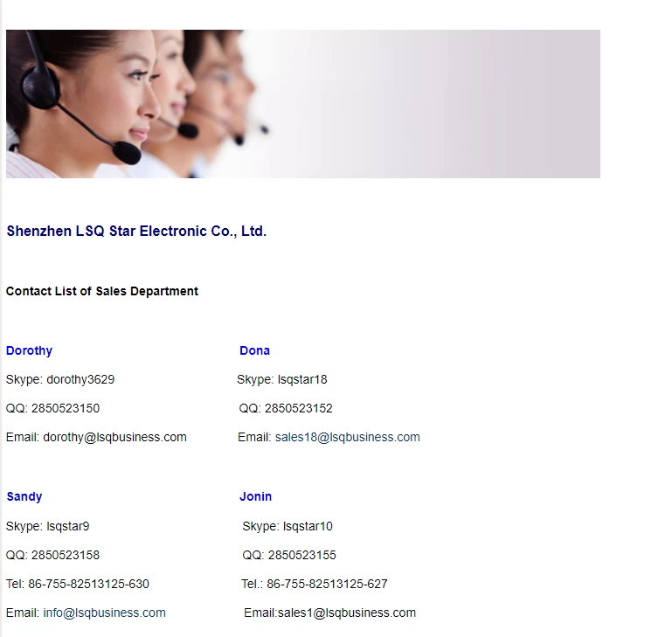This screenshot has height=637, width=672.
Task: Select the Contact List of Sales Department heading
Action: [102, 291]
